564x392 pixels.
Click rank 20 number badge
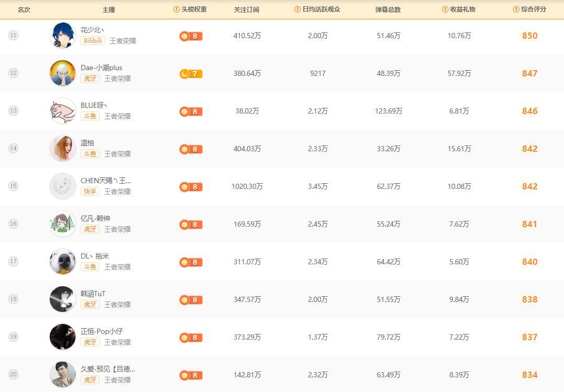[x=13, y=374]
